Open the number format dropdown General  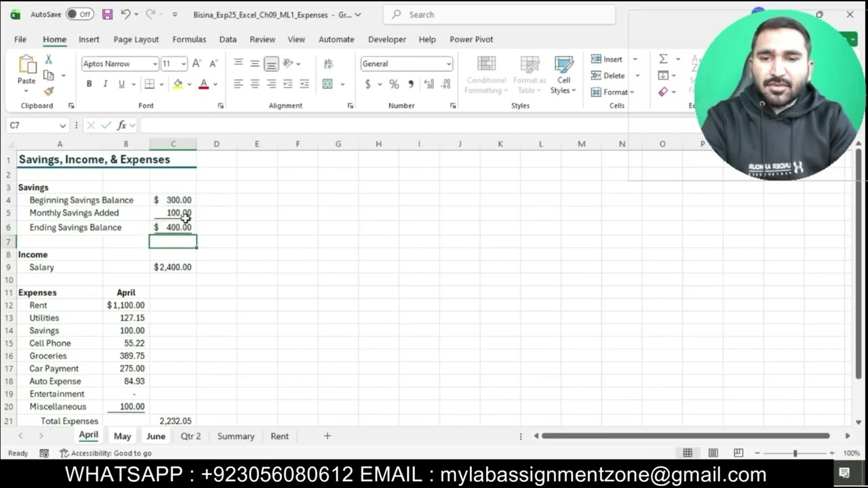[x=448, y=64]
